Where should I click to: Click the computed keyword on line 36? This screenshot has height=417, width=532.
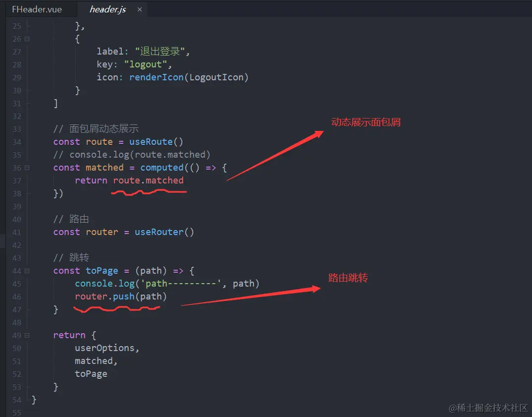[x=162, y=168]
